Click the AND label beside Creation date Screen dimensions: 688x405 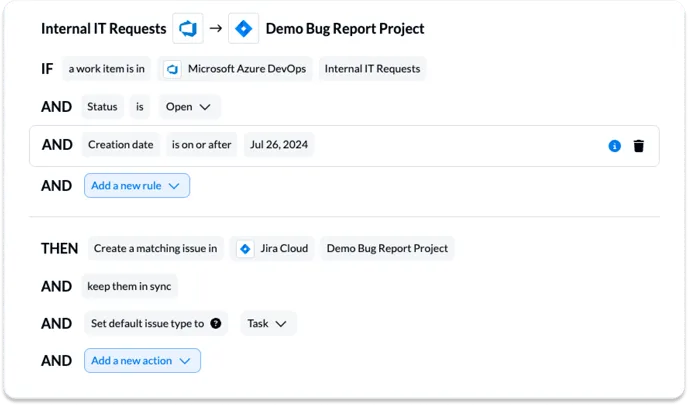tap(57, 145)
